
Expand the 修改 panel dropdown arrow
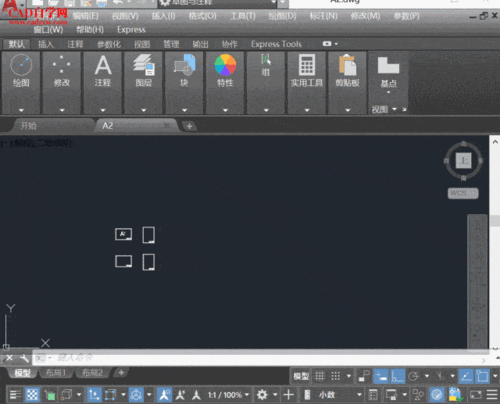click(x=62, y=110)
